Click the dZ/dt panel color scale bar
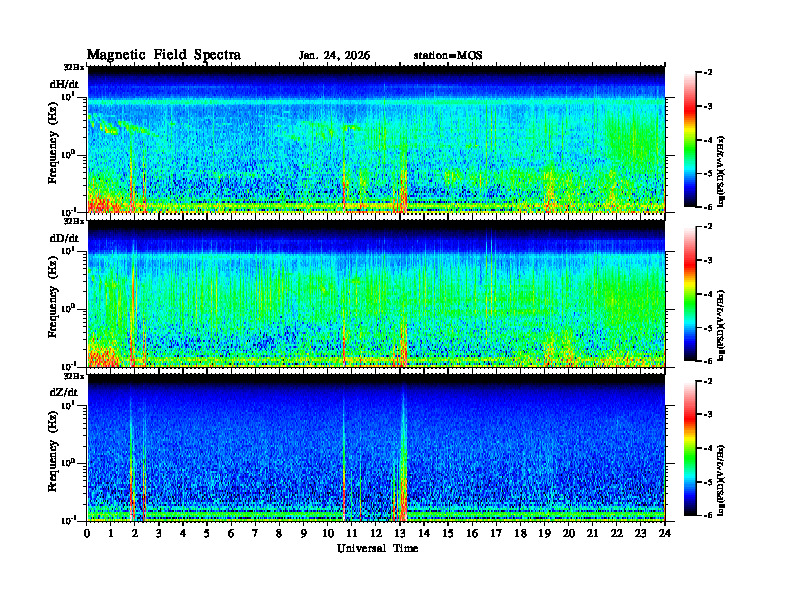Image resolution: width=792 pixels, height=612 pixels. [x=690, y=448]
